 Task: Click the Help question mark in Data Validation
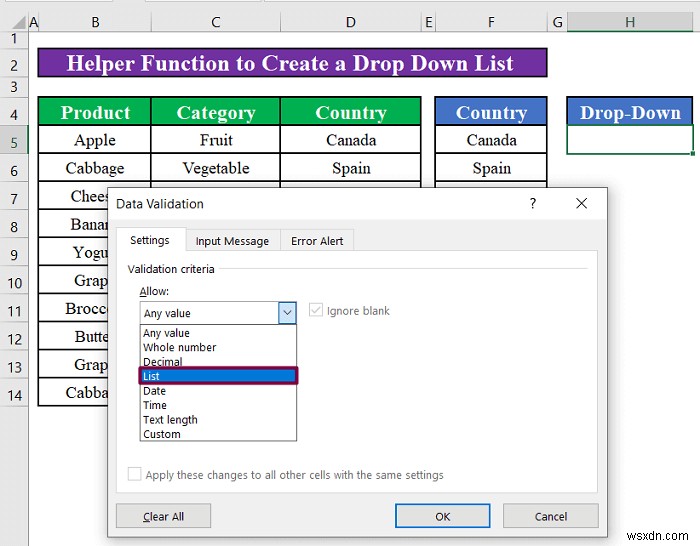point(533,204)
